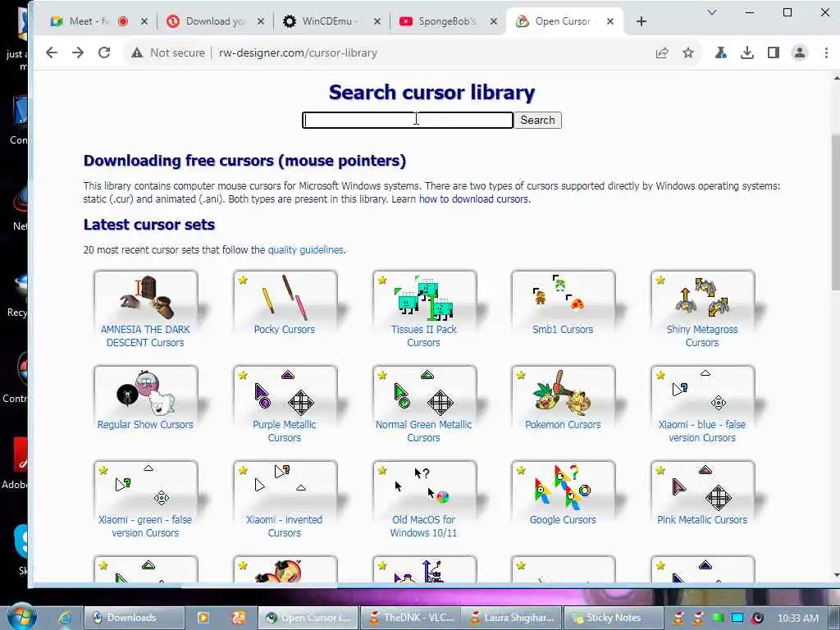Click the Open Cursor Library taskbar button
The height and width of the screenshot is (630, 840).
point(308,618)
